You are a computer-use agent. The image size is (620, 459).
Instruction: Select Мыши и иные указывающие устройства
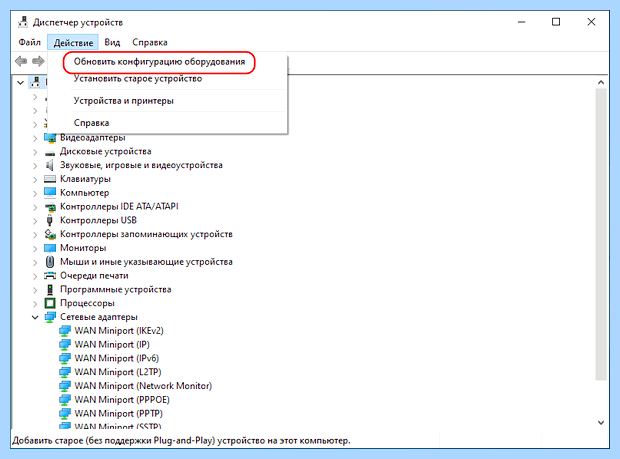146,262
